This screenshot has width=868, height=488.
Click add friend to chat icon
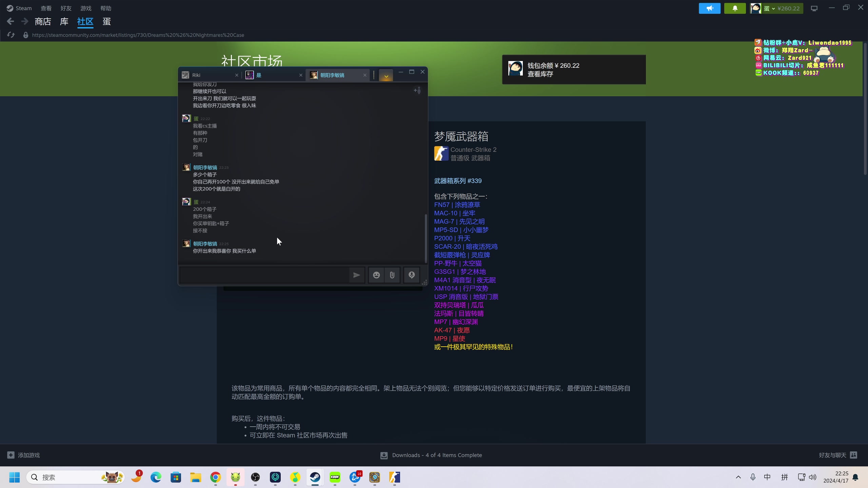[417, 90]
